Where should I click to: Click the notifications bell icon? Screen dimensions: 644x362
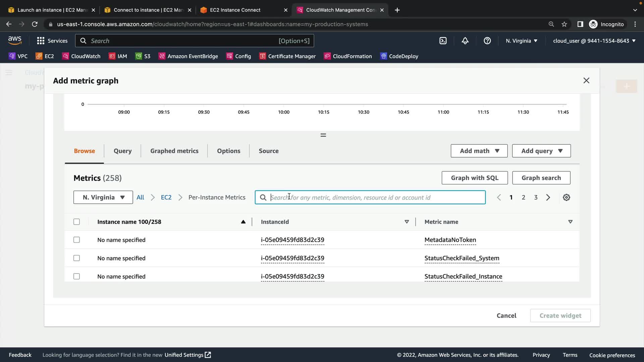[x=465, y=41]
